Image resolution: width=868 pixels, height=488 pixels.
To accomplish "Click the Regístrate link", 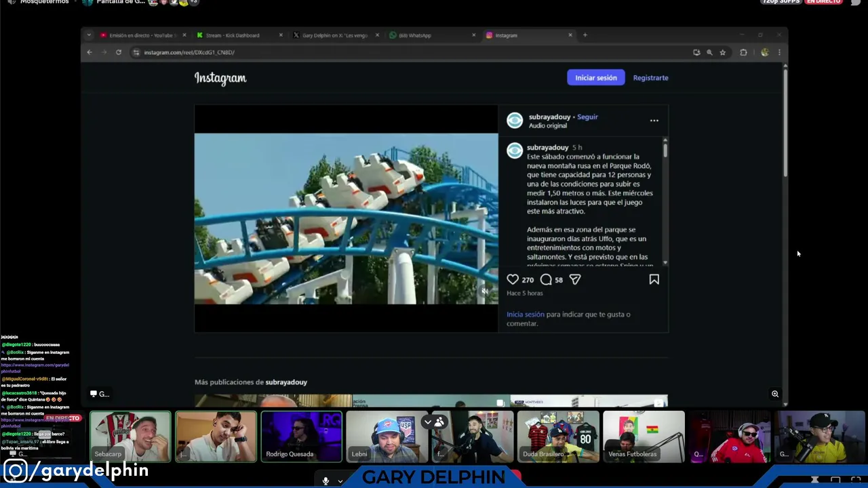I will 650,78.
